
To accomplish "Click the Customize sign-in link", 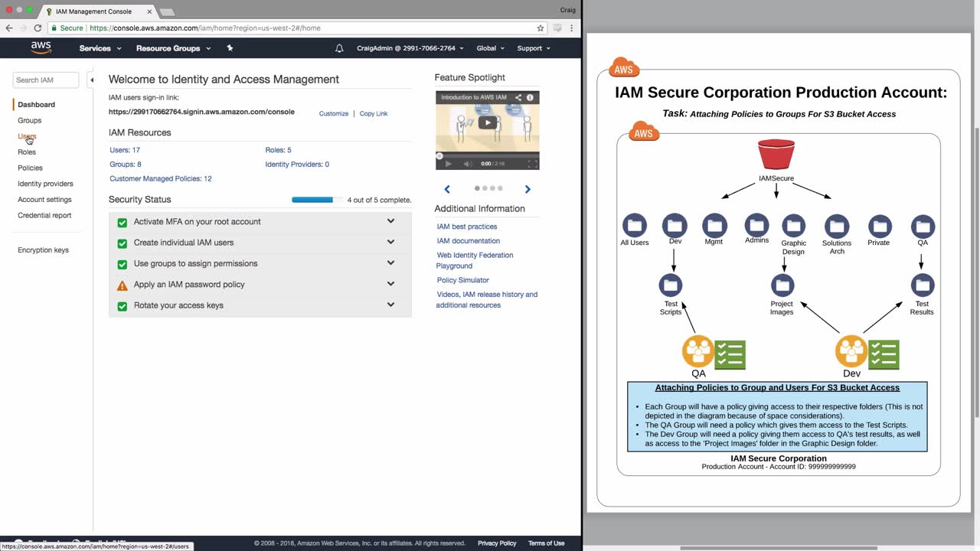I will [x=334, y=113].
